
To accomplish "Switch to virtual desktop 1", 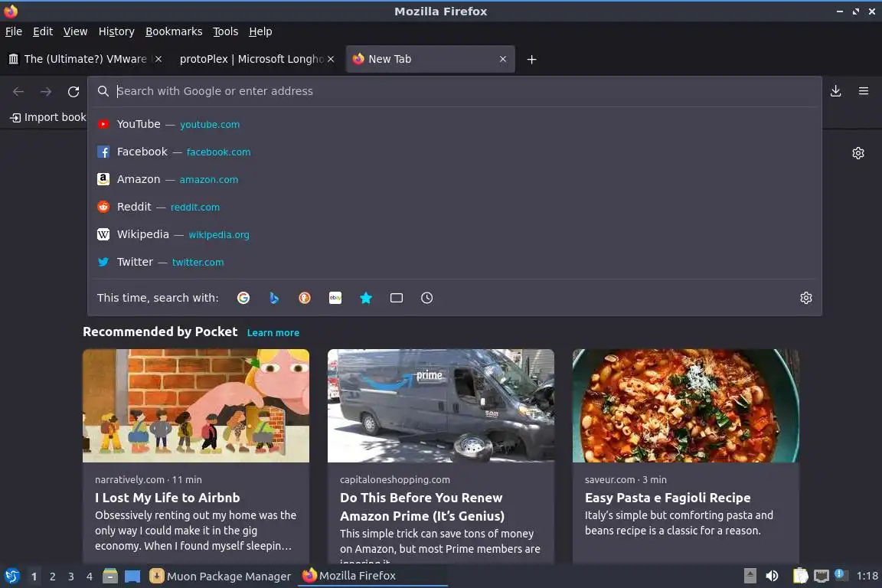I will pos(34,577).
